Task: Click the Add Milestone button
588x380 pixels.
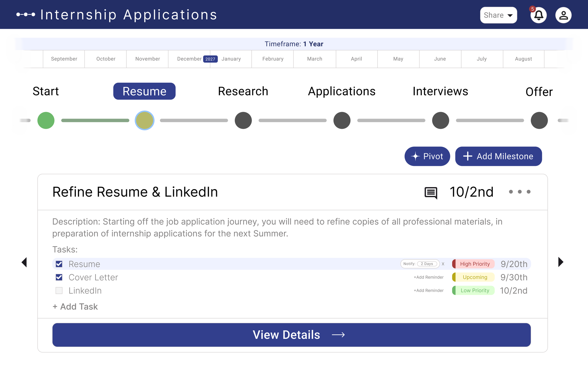Action: [498, 156]
